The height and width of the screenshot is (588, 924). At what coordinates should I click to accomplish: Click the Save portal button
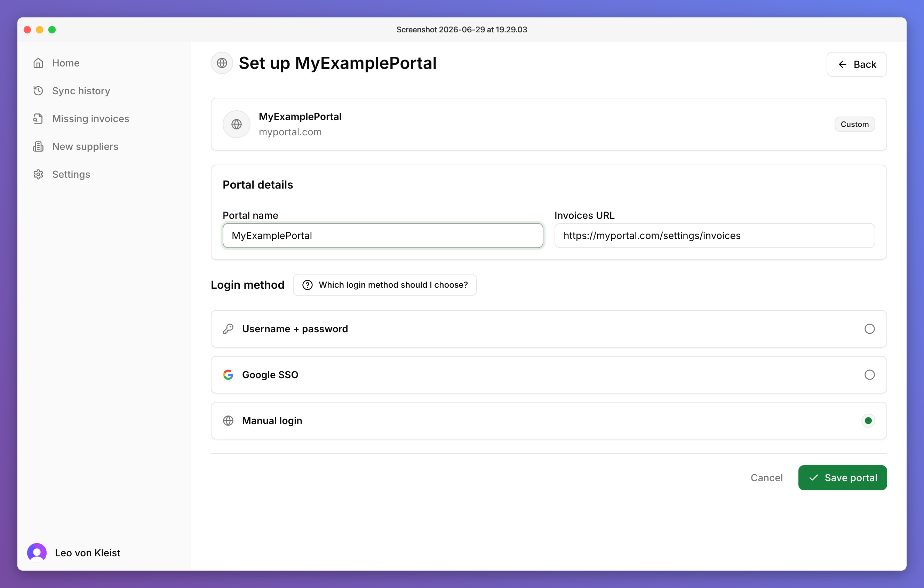click(x=842, y=477)
